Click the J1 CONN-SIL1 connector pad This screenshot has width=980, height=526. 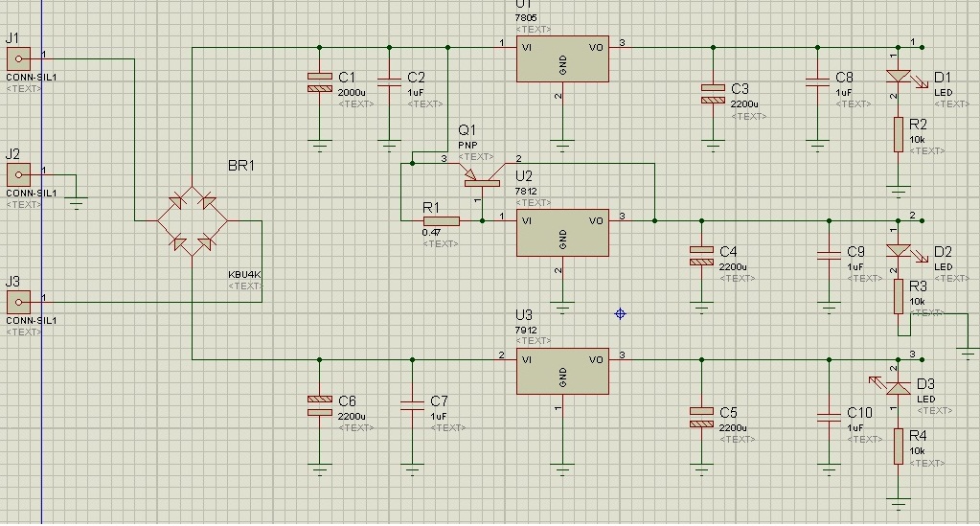19,58
